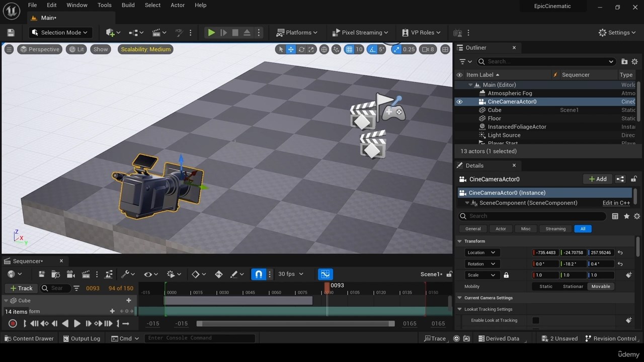Open the Pixel Streaming dropdown

tap(361, 33)
